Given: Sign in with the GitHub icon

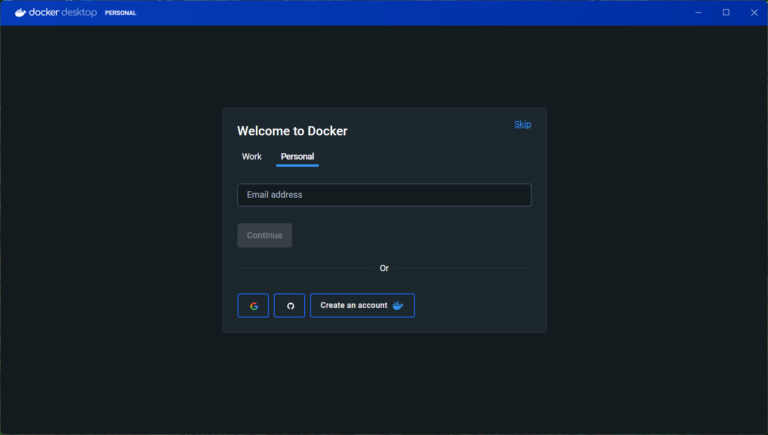Looking at the screenshot, I should [x=289, y=306].
